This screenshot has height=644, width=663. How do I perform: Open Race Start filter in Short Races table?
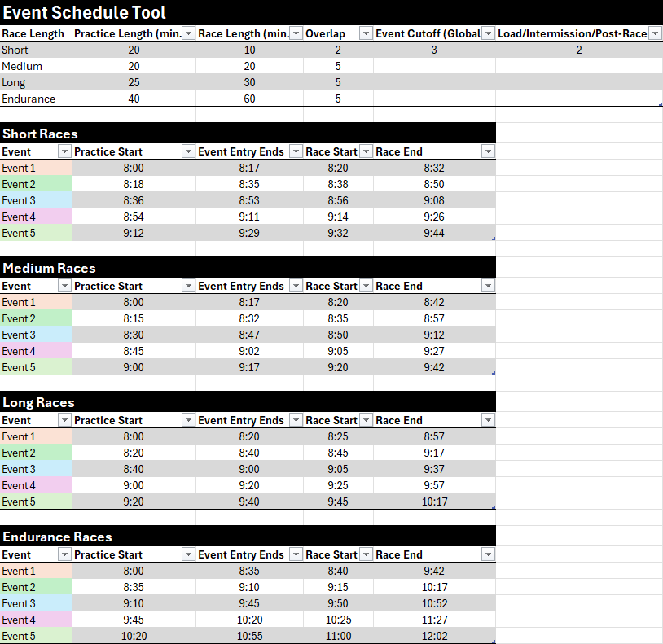tap(366, 151)
